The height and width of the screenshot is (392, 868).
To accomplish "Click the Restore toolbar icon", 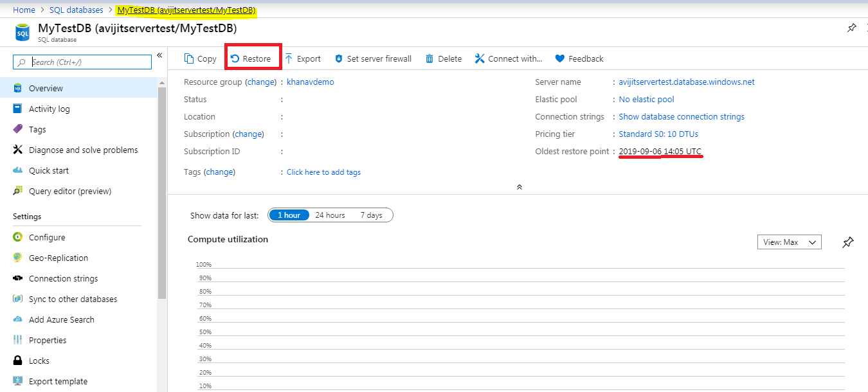I will [x=235, y=58].
